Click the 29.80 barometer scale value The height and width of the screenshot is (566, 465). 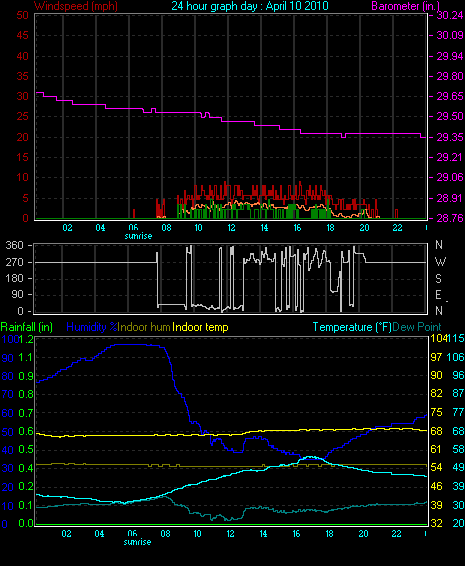tap(450, 77)
